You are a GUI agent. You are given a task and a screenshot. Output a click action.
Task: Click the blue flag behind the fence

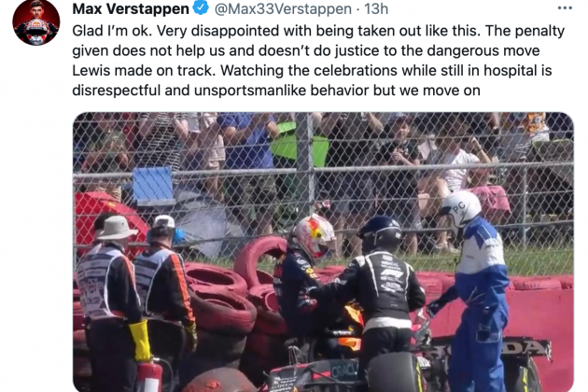point(152,186)
